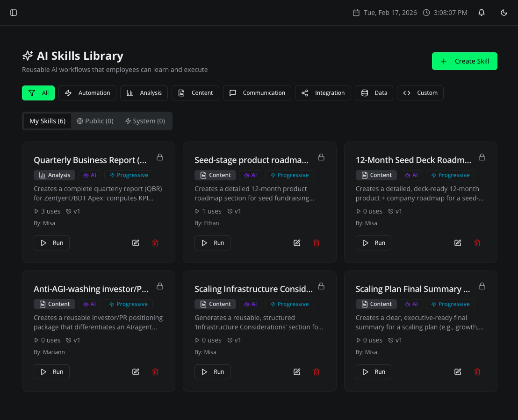Open the System skills tab
518x420 pixels.
click(145, 121)
